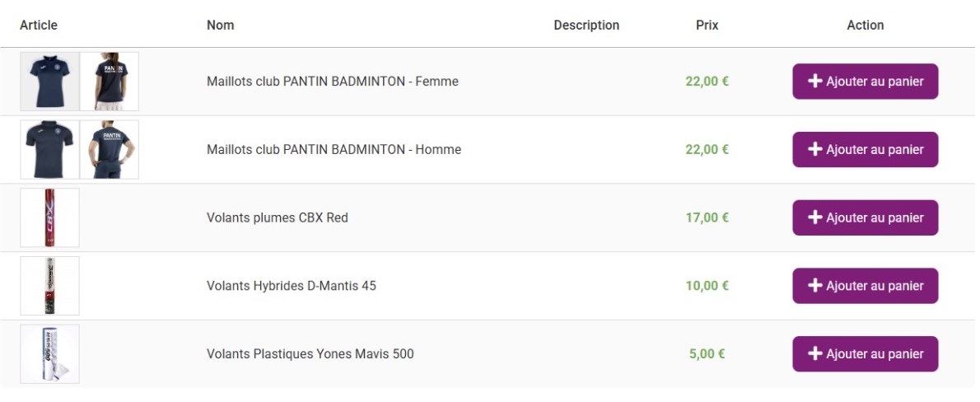Screen dimensions: 980x402
Task: Select the Maillots club PANTIN BADMINTON - Femme name
Action: coord(332,82)
